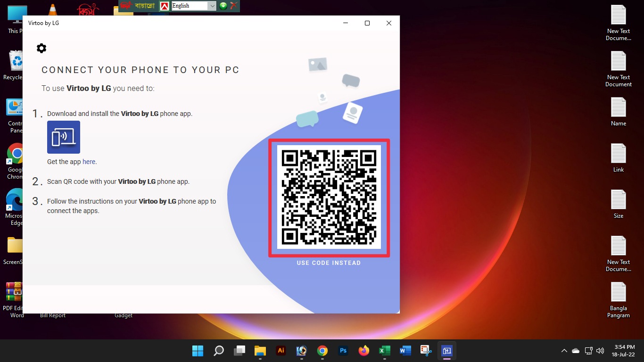Open network status tray icon
This screenshot has height=362, width=644.
tap(588, 351)
